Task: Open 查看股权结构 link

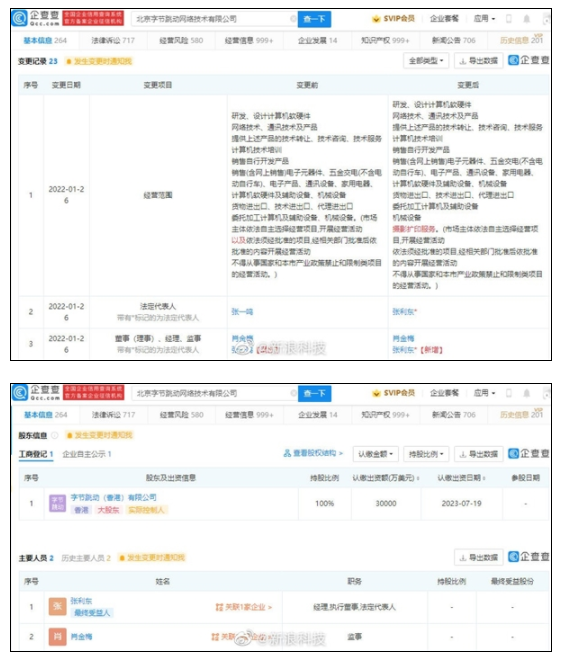Action: tap(314, 454)
